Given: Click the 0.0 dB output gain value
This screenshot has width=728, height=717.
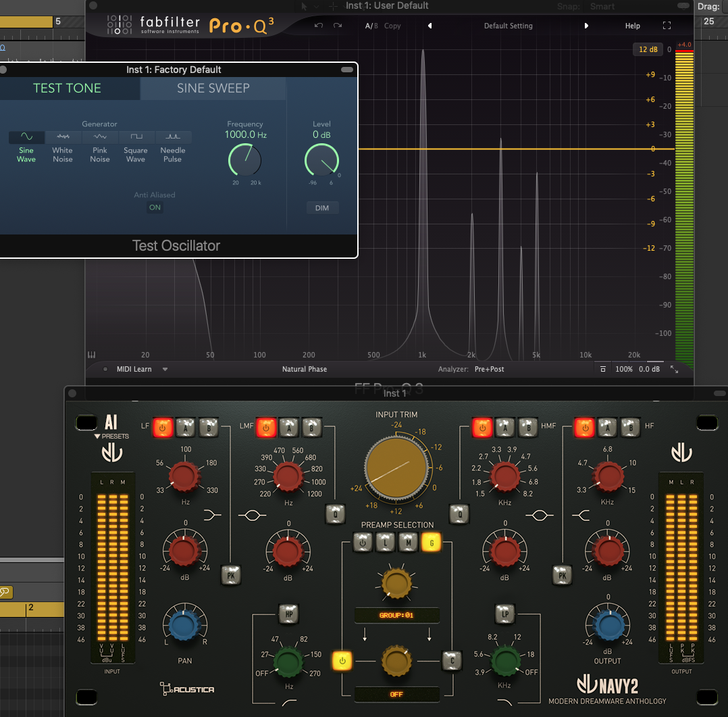Looking at the screenshot, I should click(x=649, y=369).
